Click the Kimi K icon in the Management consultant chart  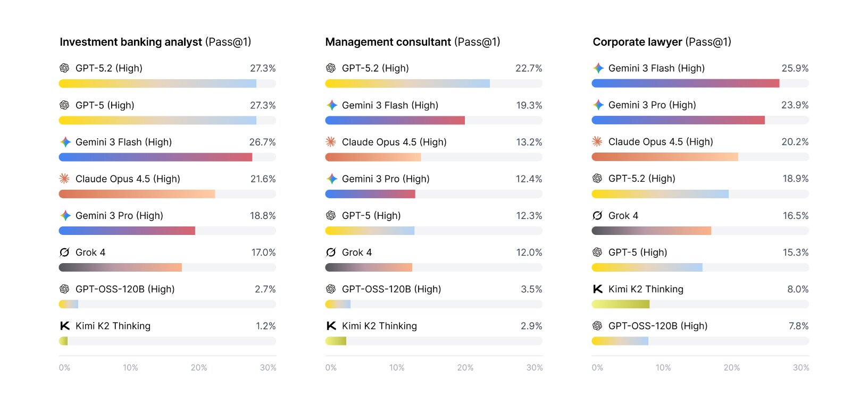pyautogui.click(x=331, y=326)
